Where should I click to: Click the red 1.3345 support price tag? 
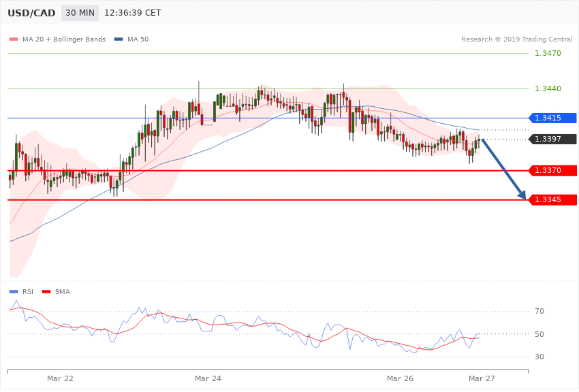pos(553,200)
